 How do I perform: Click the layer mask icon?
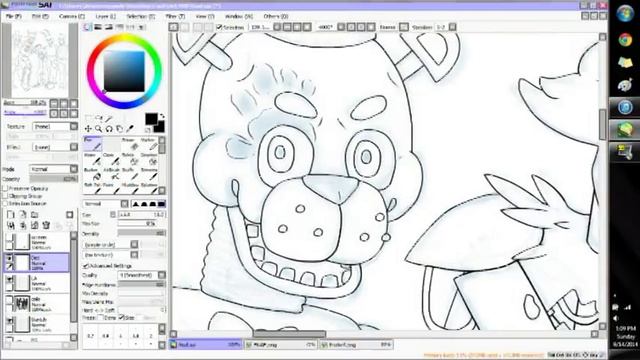[x=70, y=215]
